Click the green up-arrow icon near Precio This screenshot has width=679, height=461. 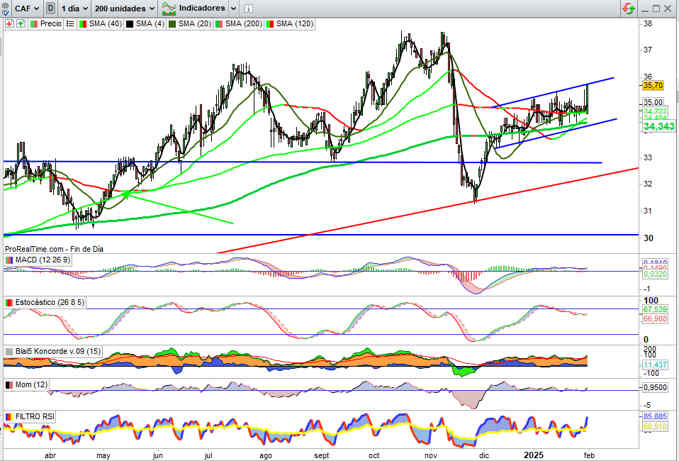point(19,22)
